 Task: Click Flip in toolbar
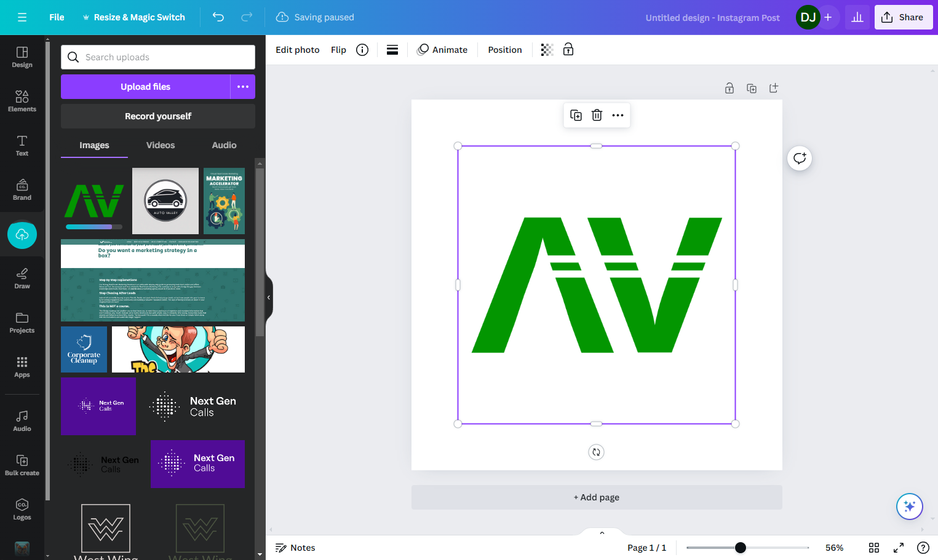tap(338, 50)
